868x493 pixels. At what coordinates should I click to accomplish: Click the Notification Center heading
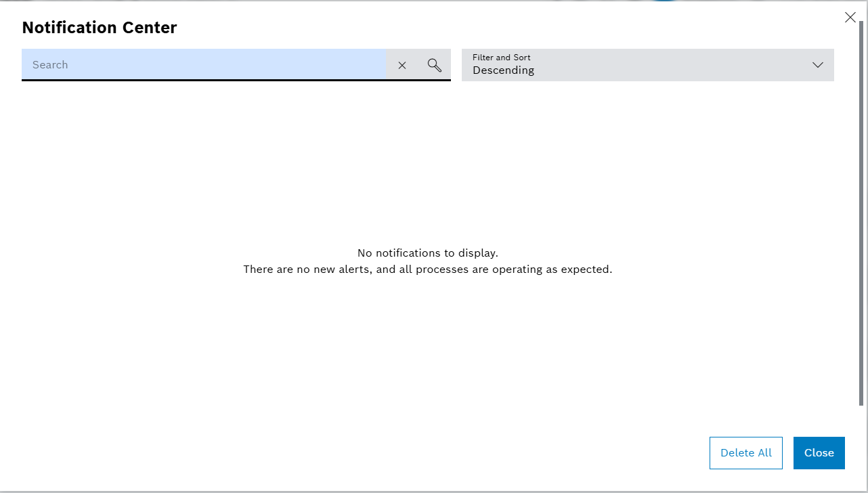(100, 28)
